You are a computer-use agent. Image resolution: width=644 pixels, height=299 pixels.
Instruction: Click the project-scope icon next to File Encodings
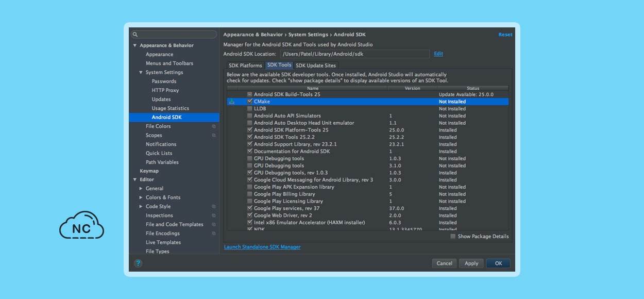click(214, 234)
